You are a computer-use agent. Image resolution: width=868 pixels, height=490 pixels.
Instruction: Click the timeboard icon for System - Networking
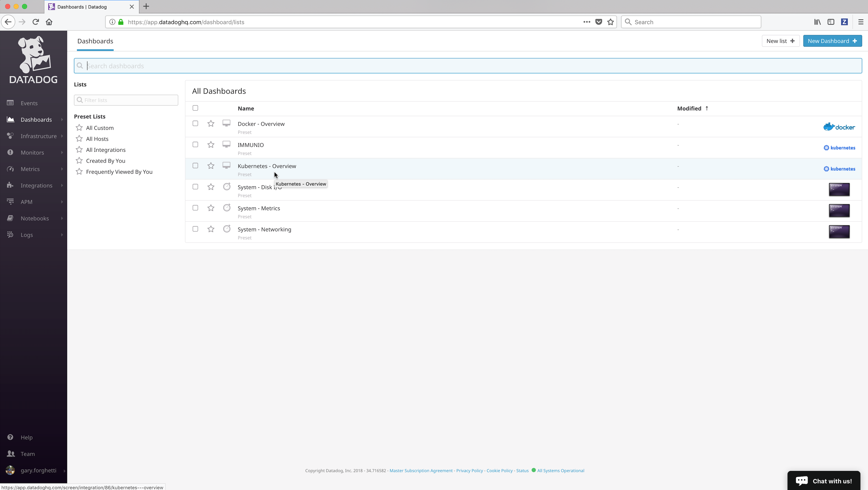227,229
